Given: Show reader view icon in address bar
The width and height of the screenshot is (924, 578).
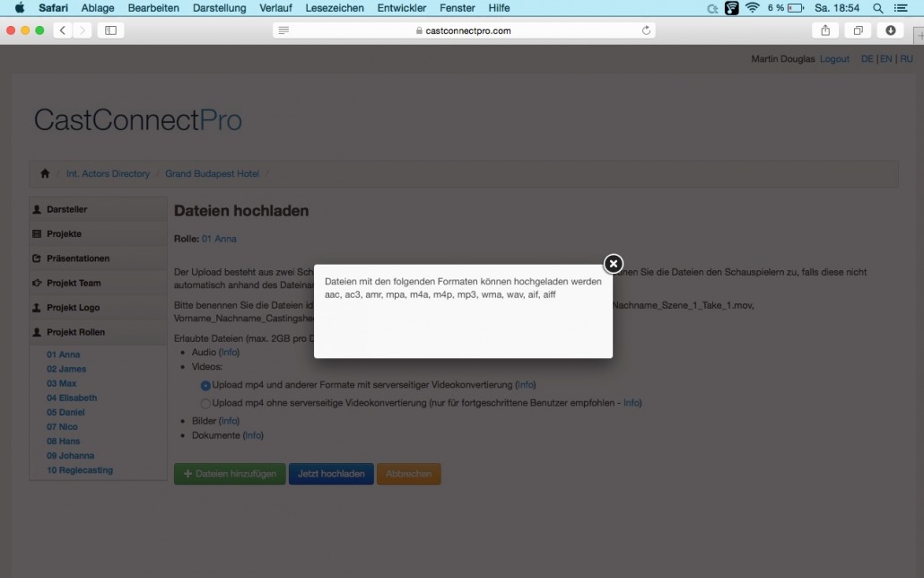Looking at the screenshot, I should 283,31.
